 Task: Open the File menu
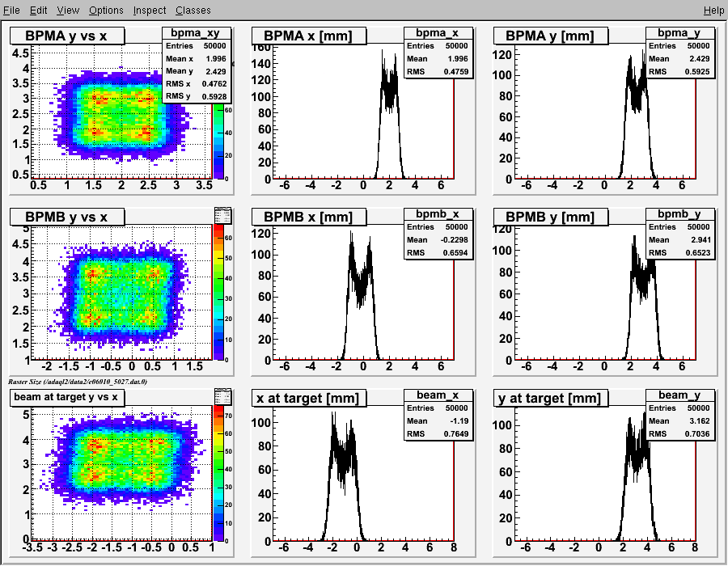click(11, 11)
